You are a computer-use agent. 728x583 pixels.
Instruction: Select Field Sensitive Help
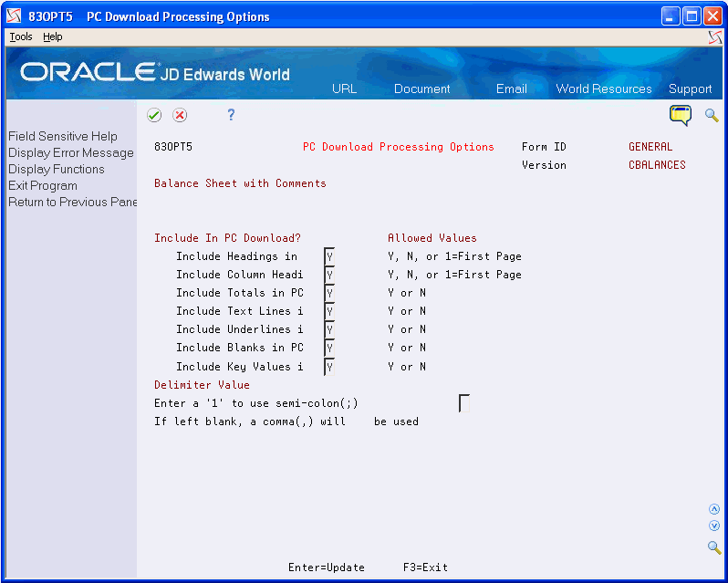[63, 137]
